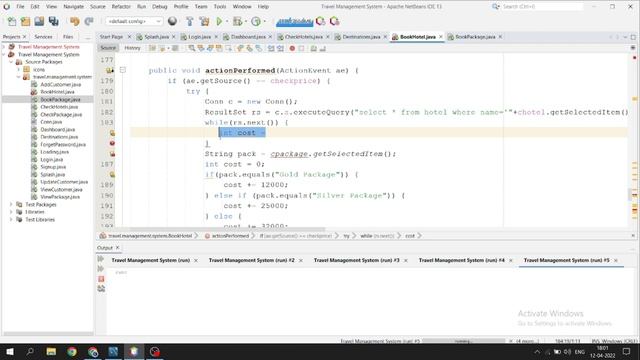This screenshot has height=360, width=640.
Task: Open Windows Start menu on taskbar
Action: [x=10, y=351]
